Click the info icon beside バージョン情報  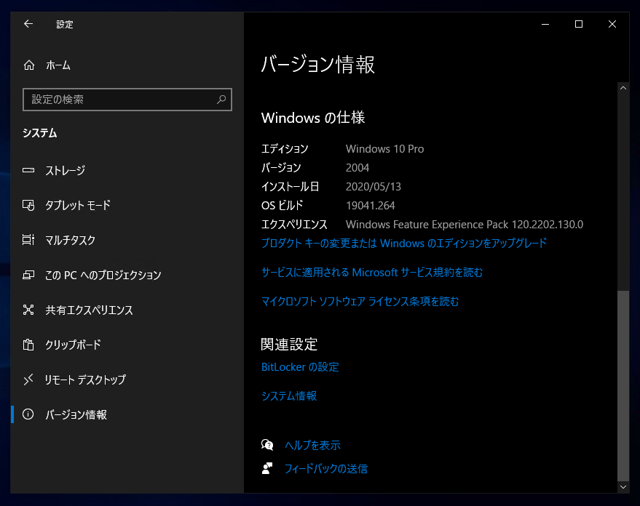28,415
